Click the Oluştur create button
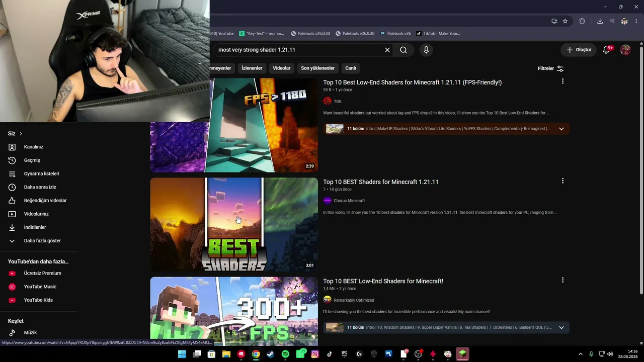Screen dimensions: 644x362 [579, 50]
